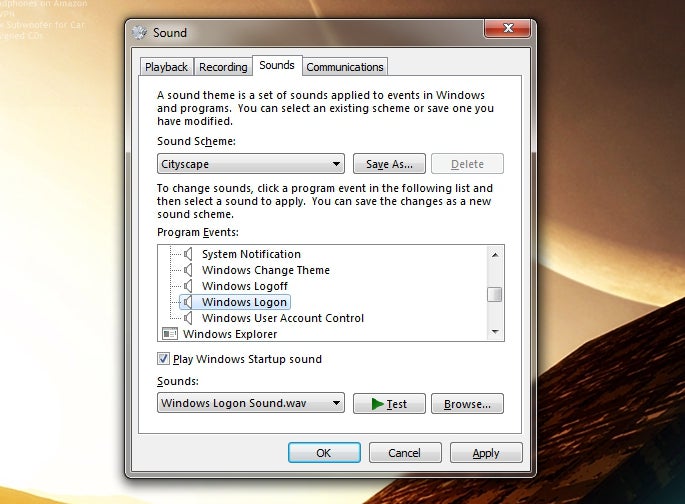Click the speaker icon beside Windows Logon
Viewport: 685px width, 504px height.
(x=188, y=302)
